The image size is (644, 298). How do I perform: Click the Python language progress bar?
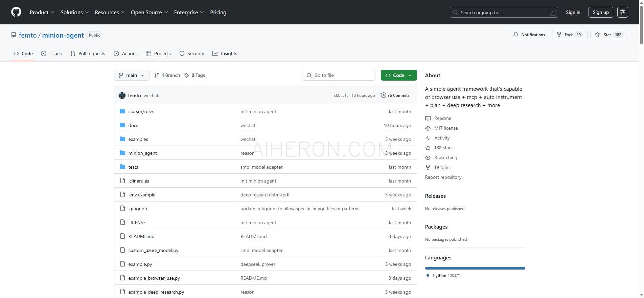point(475,268)
